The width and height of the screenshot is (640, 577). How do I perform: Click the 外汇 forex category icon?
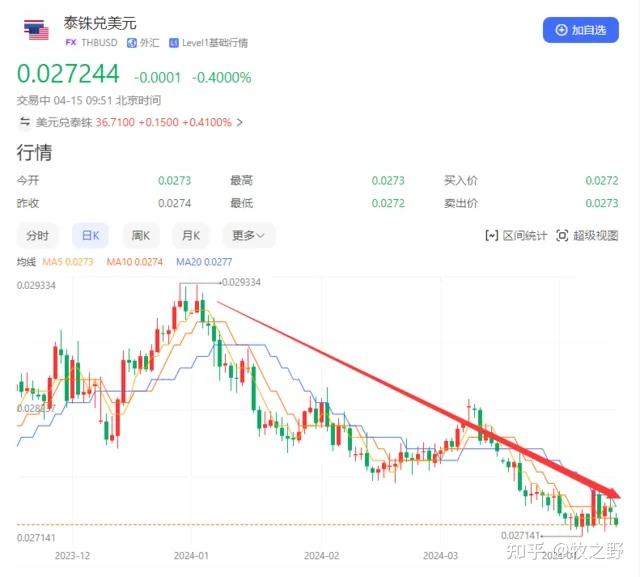click(131, 43)
